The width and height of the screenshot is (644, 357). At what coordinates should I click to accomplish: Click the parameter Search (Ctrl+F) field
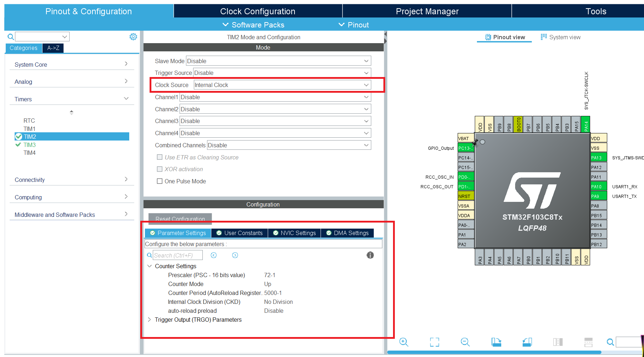pyautogui.click(x=178, y=255)
